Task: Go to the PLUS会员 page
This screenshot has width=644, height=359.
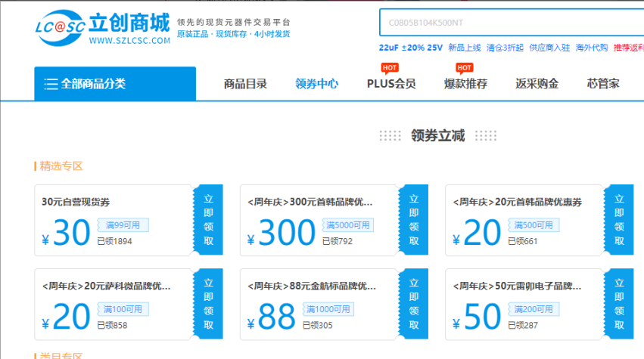Action: 390,84
